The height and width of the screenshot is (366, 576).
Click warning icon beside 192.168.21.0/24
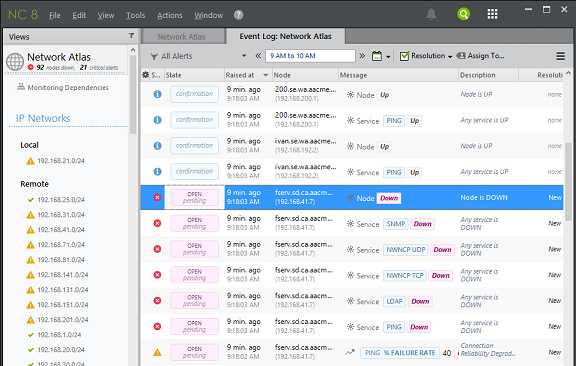pyautogui.click(x=30, y=161)
